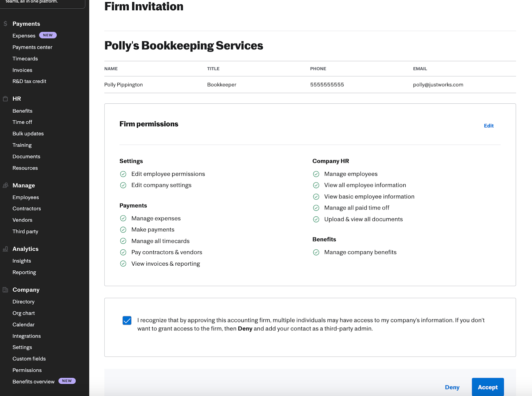This screenshot has width=532, height=396.
Task: Uncheck the accounting firm acknowledgment checkbox
Action: pos(127,320)
